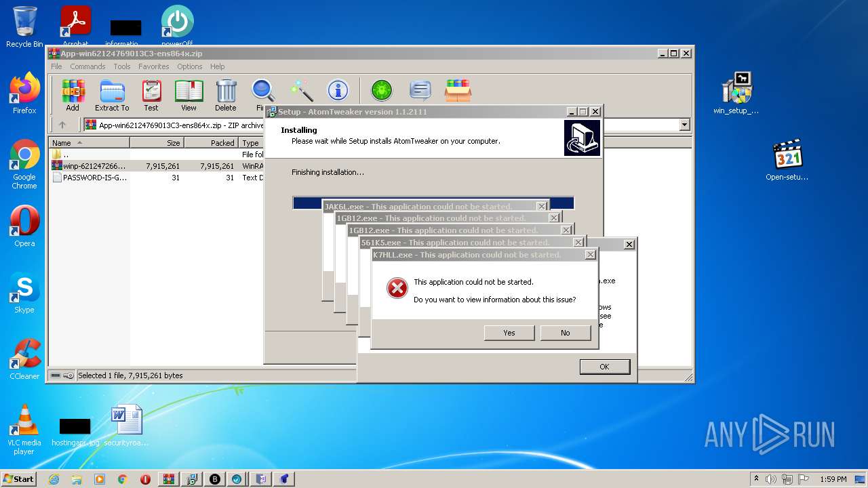This screenshot has height=488, width=868.
Task: Open the Recycle Bin desktop icon
Action: [24, 27]
